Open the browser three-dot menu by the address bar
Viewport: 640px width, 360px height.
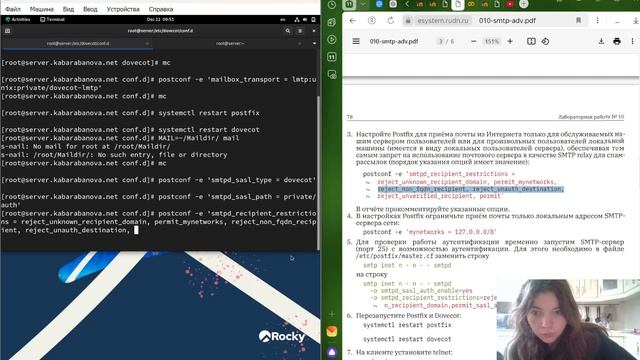coord(597,20)
